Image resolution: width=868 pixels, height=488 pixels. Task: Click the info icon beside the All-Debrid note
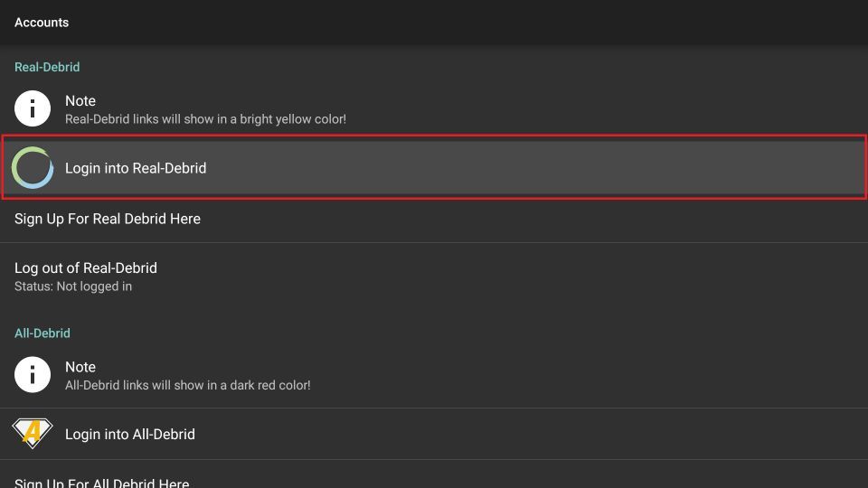click(x=33, y=374)
